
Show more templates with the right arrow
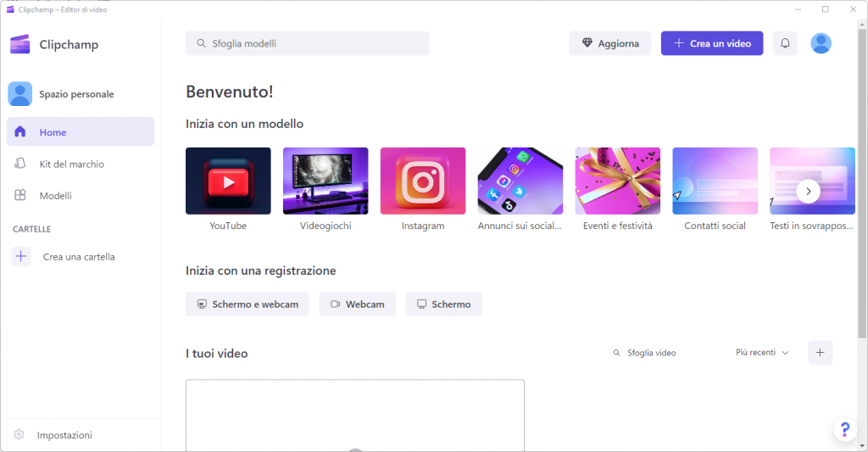(x=808, y=192)
